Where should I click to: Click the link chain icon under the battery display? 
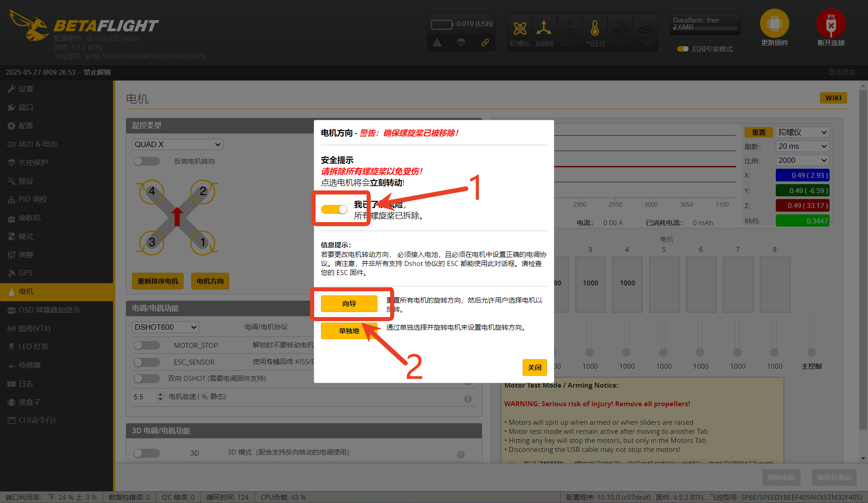click(485, 43)
